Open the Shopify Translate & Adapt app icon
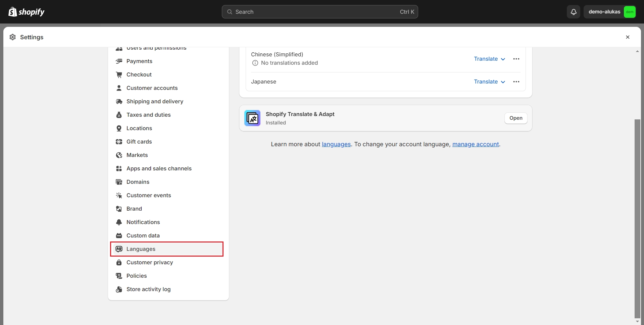This screenshot has height=325, width=644. [x=252, y=118]
